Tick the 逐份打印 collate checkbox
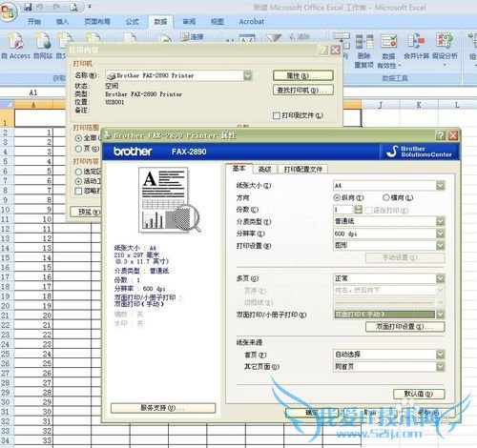The width and height of the screenshot is (477, 448). pyautogui.click(x=368, y=210)
